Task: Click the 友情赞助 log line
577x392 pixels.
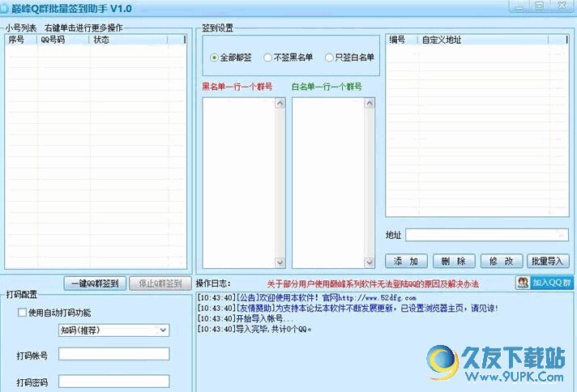Action: pyautogui.click(x=348, y=308)
